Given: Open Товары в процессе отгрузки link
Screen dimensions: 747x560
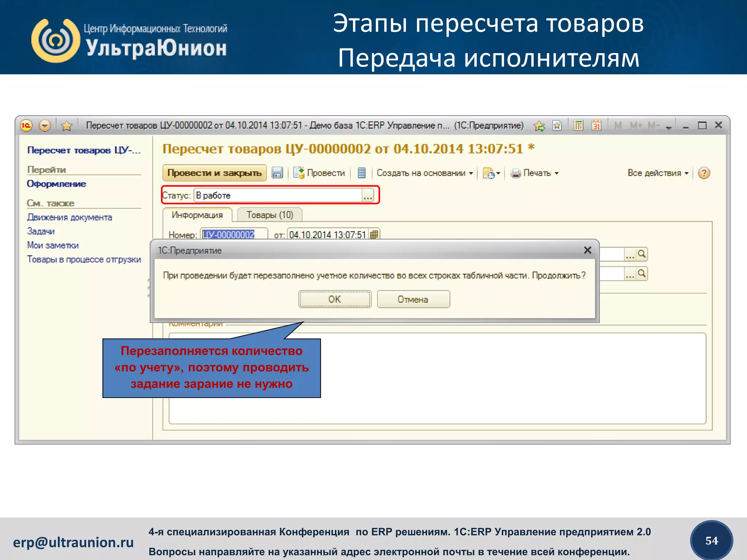Looking at the screenshot, I should [x=84, y=259].
